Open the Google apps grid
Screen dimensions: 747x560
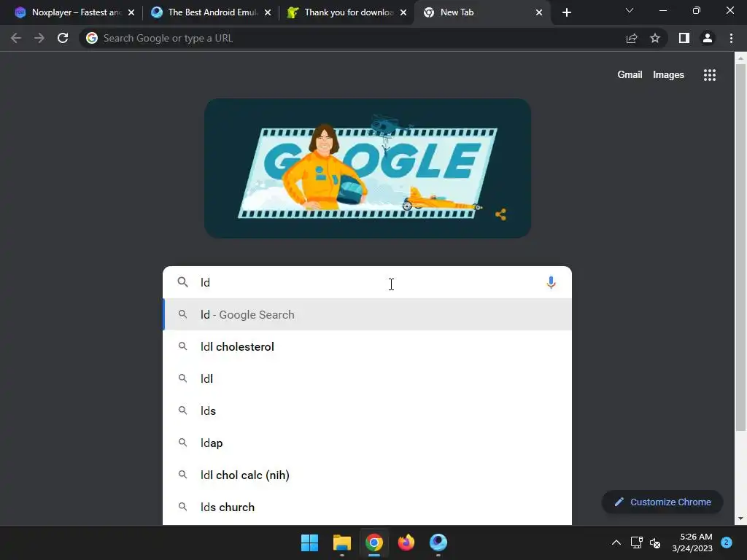point(710,75)
